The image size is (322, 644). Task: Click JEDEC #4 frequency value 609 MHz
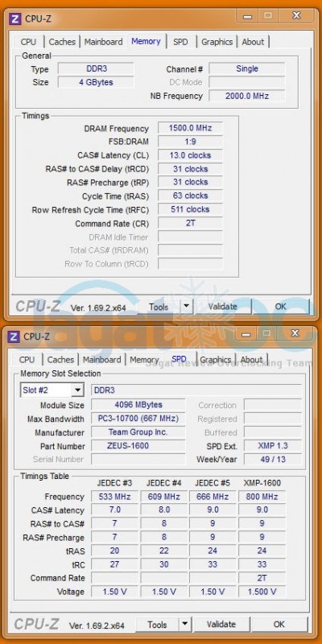pyautogui.click(x=164, y=497)
